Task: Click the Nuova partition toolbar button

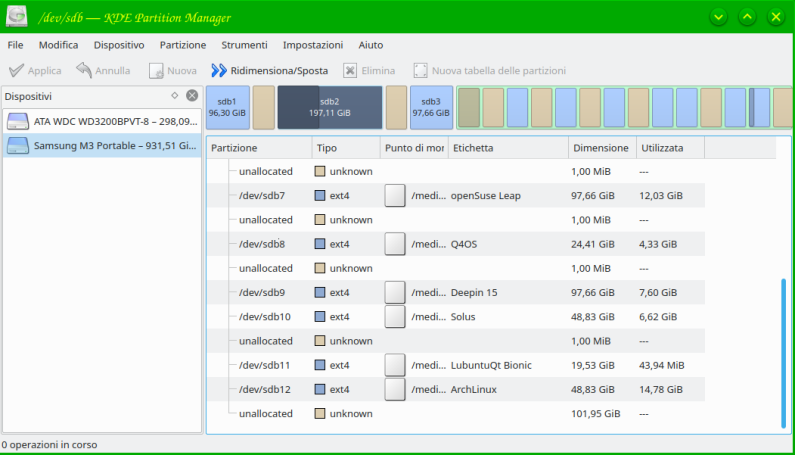Action: pos(172,71)
